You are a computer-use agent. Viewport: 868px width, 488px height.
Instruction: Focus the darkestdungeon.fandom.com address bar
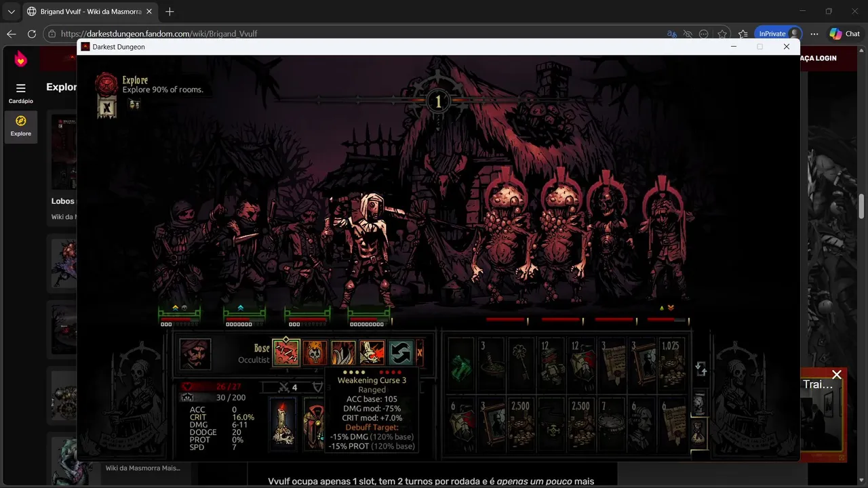159,34
